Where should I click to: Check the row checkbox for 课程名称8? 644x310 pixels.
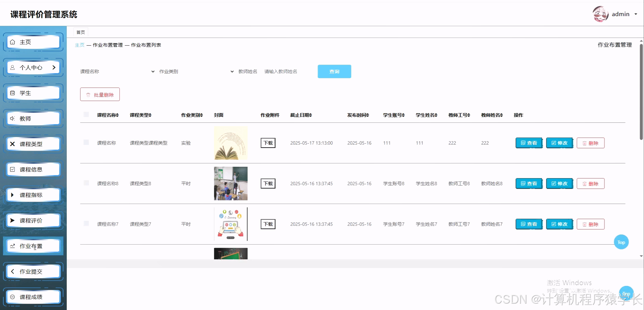[x=86, y=183]
